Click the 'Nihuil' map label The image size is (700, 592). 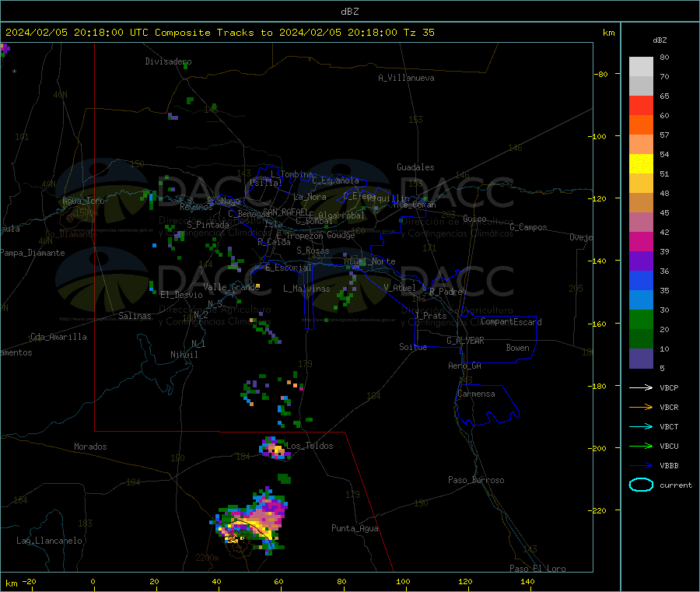(184, 355)
